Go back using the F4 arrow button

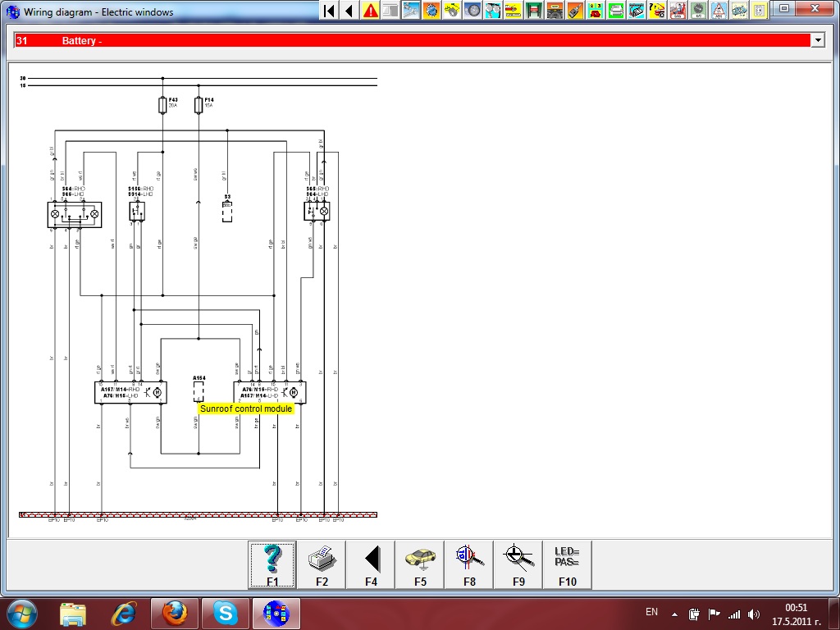[x=371, y=564]
